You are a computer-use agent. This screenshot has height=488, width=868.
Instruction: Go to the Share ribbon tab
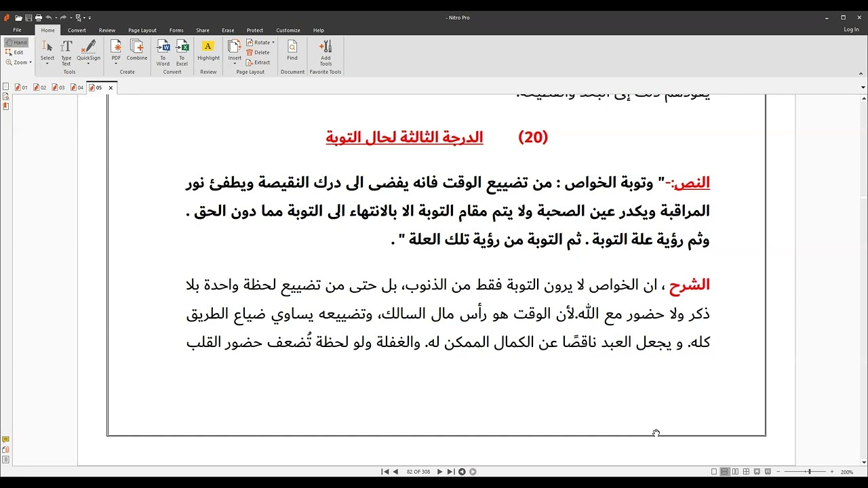click(203, 30)
